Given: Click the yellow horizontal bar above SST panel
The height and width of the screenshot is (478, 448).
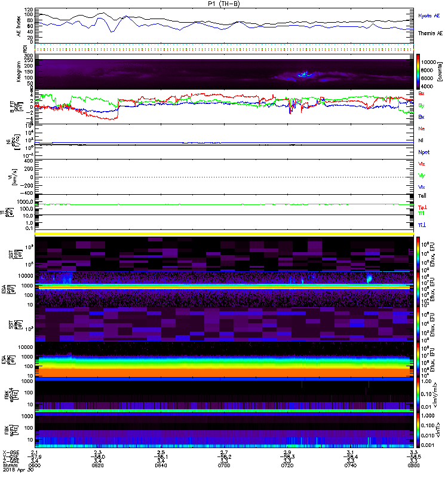Looking at the screenshot, I should coord(224,234).
